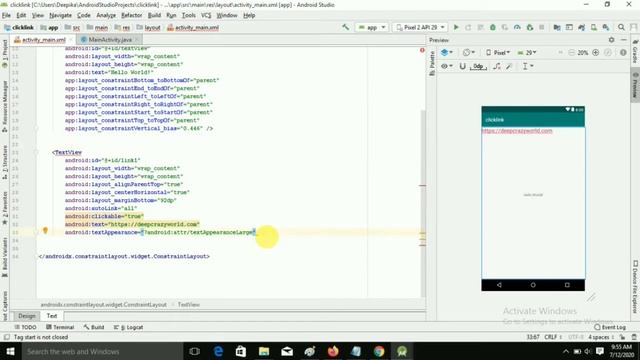The image size is (640, 360).
Task: Open the File menu
Action: (6, 16)
